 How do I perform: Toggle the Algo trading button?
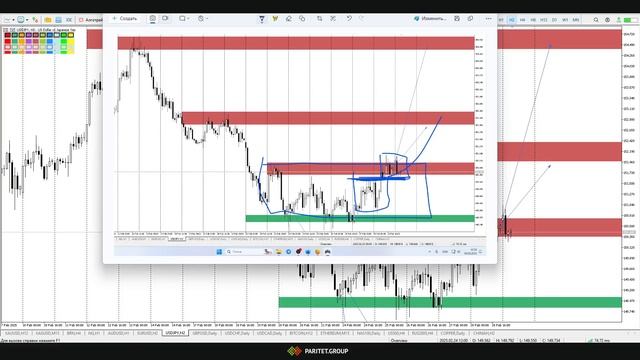pyautogui.click(x=91, y=20)
